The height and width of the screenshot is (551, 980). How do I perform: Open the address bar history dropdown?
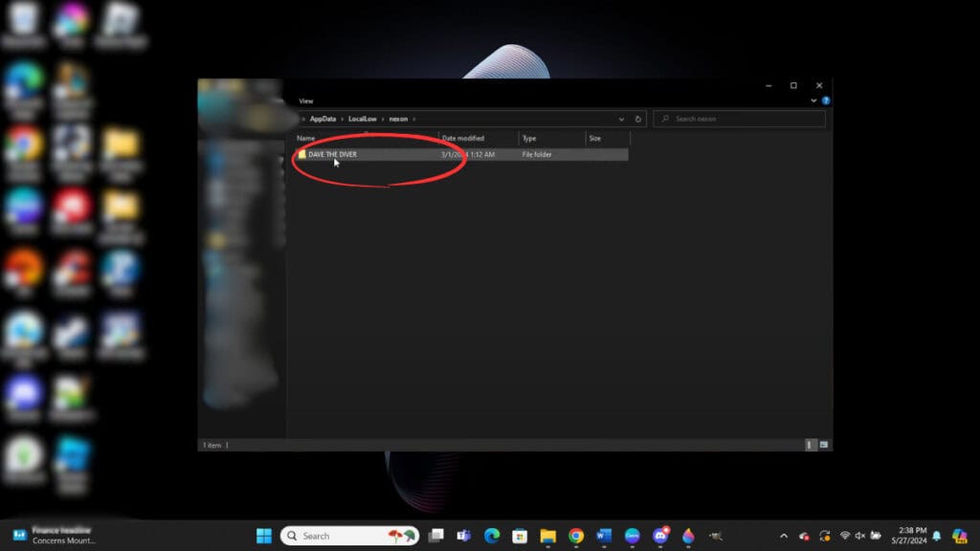pos(621,118)
